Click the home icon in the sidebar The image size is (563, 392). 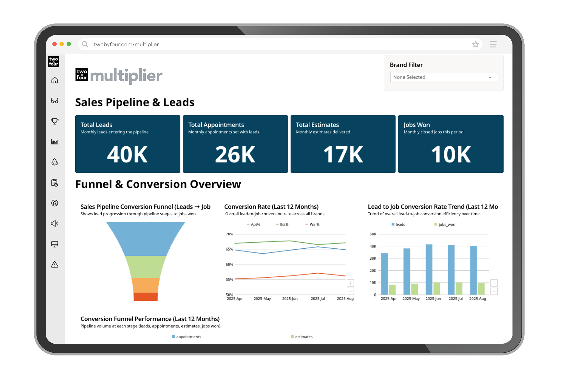(54, 81)
